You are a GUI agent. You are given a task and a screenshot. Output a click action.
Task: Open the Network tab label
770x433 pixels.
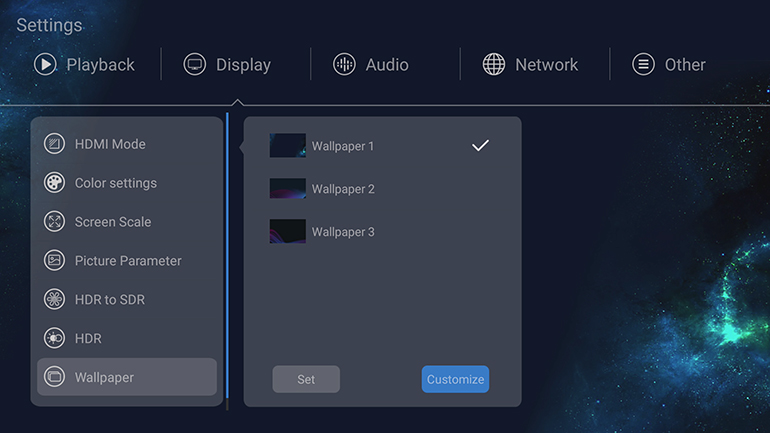pyautogui.click(x=546, y=65)
